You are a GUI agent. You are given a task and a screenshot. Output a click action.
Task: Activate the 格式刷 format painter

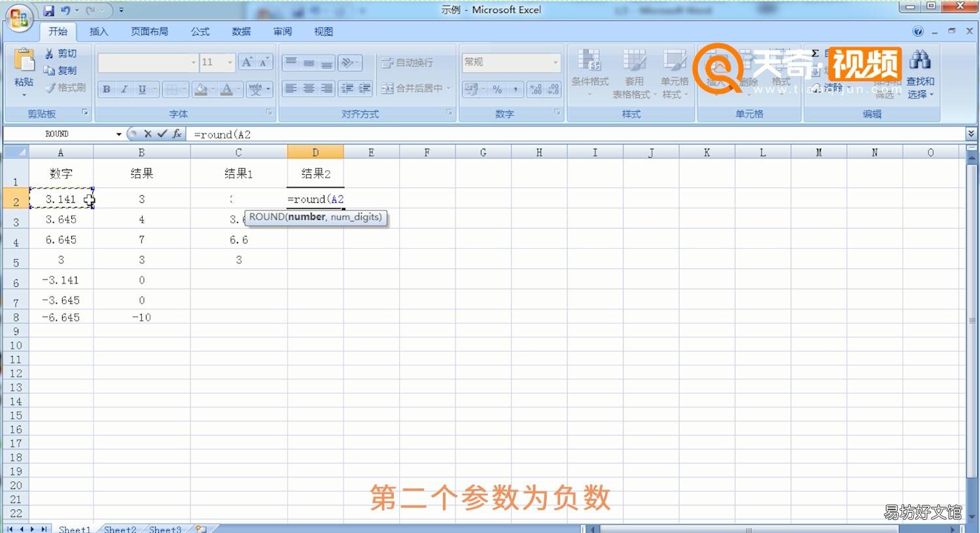(65, 88)
